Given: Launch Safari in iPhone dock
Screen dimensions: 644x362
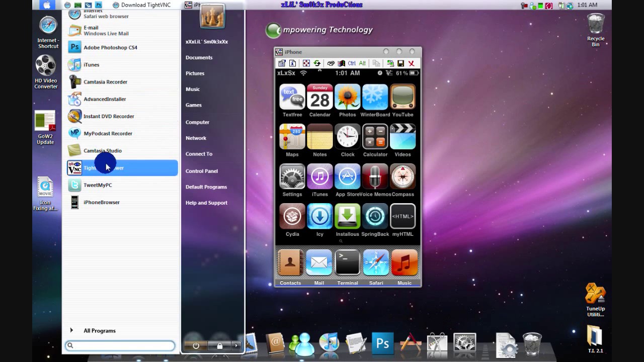Looking at the screenshot, I should tap(376, 262).
